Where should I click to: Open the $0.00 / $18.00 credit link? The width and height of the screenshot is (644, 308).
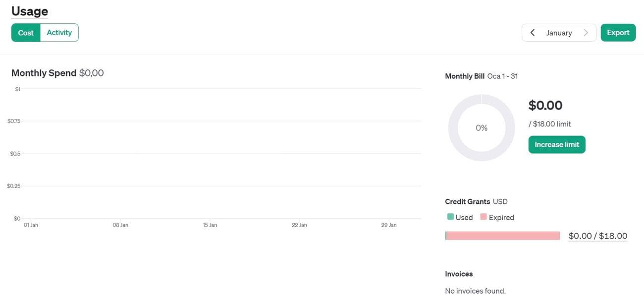point(597,236)
